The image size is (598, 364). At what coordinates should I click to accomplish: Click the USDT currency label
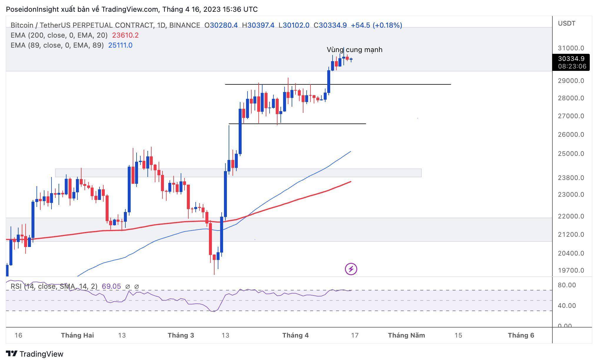pyautogui.click(x=567, y=24)
